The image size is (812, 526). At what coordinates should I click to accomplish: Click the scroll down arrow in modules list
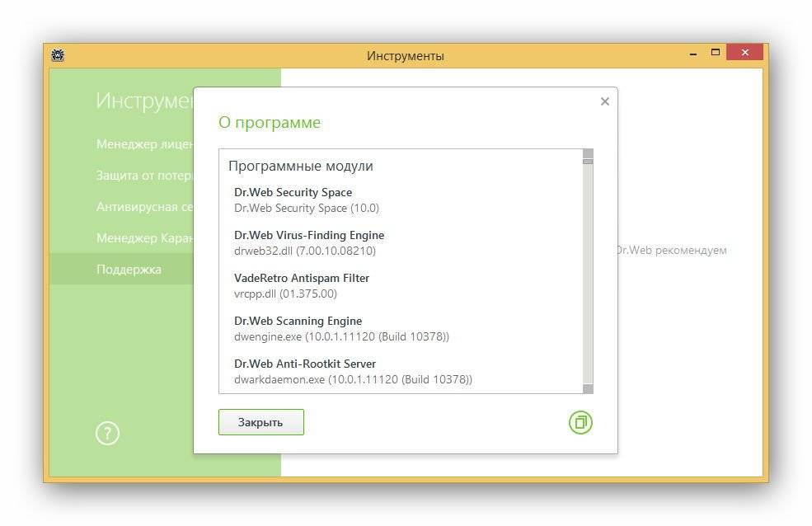click(x=588, y=389)
